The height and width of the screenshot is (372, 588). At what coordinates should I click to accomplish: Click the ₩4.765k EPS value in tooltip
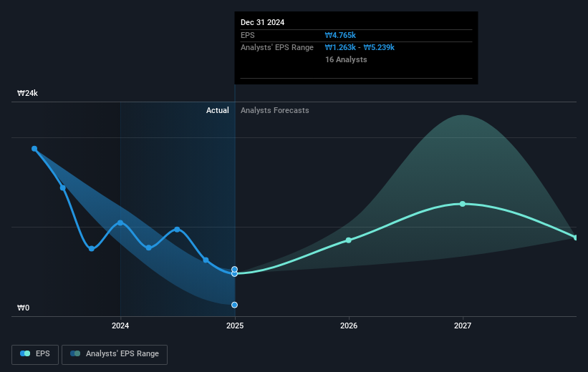[340, 35]
